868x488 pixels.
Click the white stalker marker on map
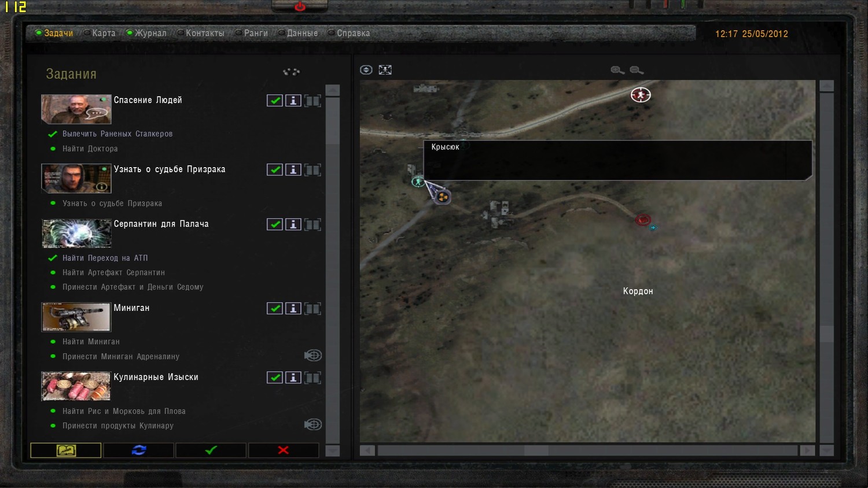[x=641, y=95]
